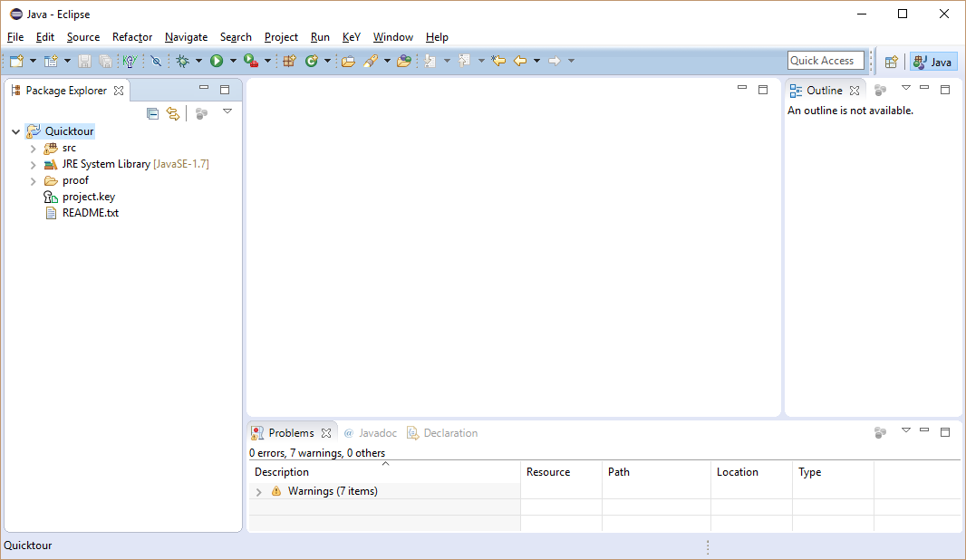Open the Refactor menu
This screenshot has height=560, width=966.
pos(131,37)
